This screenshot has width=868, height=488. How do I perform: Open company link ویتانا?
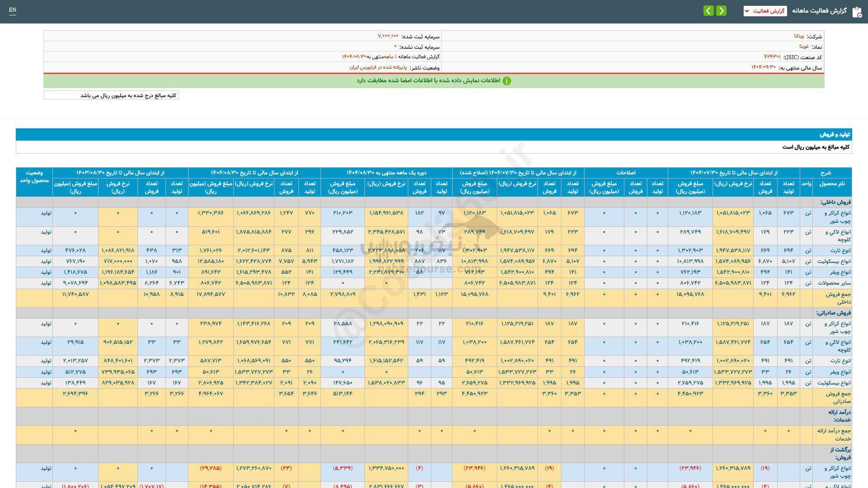coord(799,36)
